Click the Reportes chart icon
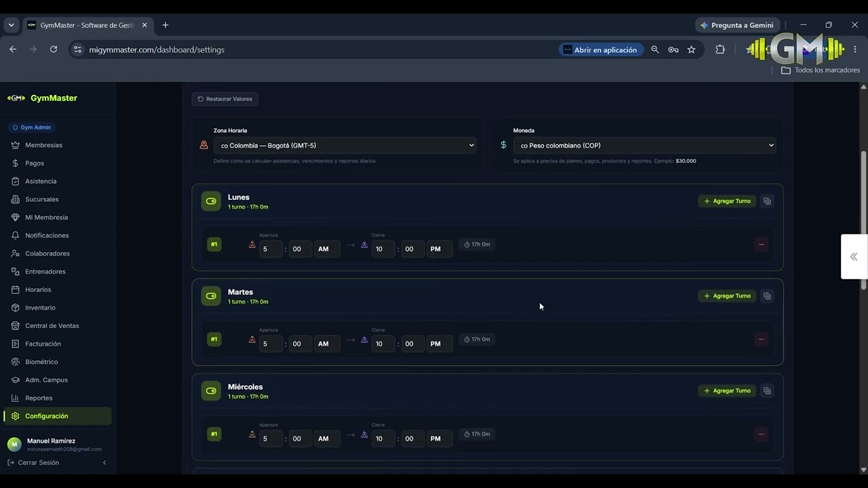868x488 pixels. 16,398
